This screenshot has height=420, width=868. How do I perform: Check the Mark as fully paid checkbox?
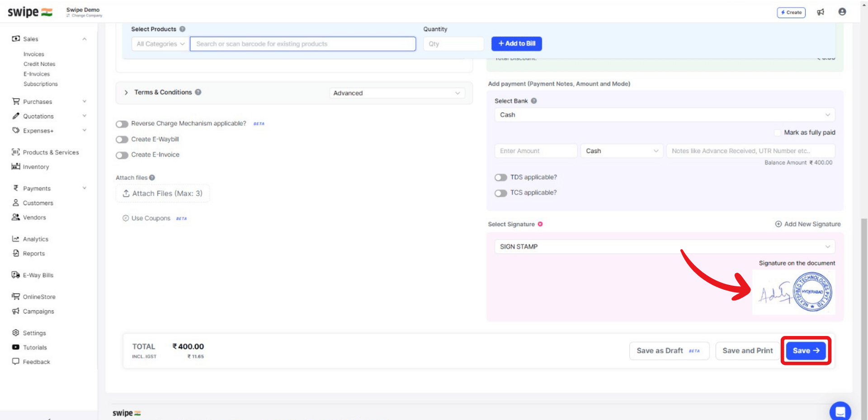[778, 132]
